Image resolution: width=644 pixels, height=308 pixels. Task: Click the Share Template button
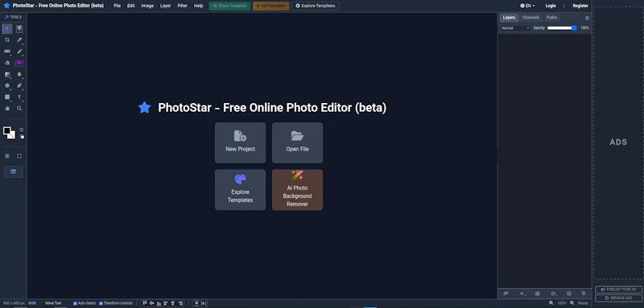pyautogui.click(x=229, y=6)
